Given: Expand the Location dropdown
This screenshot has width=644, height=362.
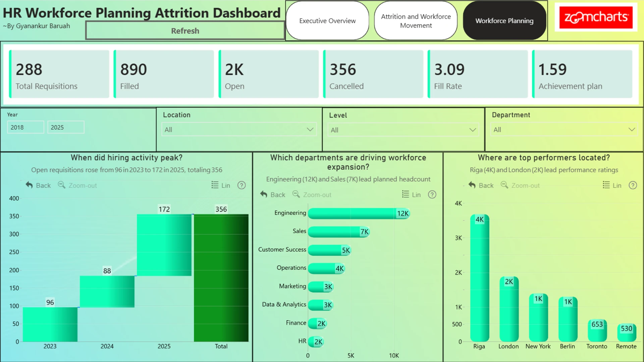Looking at the screenshot, I should 239,129.
